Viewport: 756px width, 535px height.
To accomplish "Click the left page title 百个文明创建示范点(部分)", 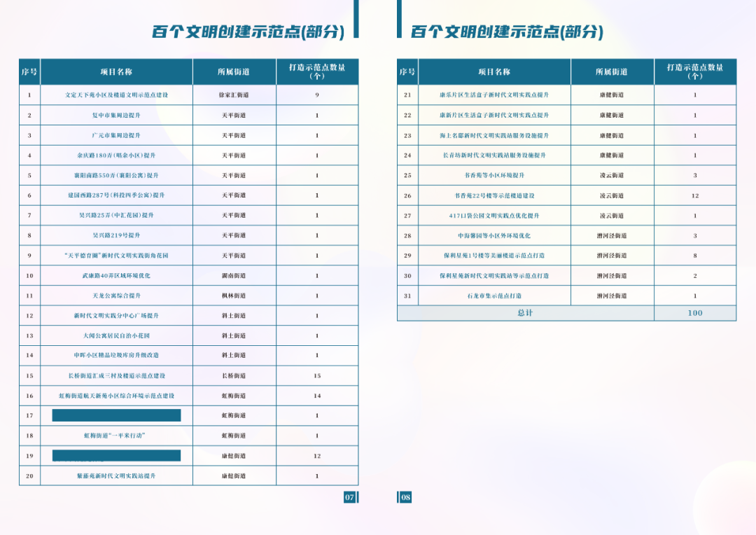I will [248, 32].
